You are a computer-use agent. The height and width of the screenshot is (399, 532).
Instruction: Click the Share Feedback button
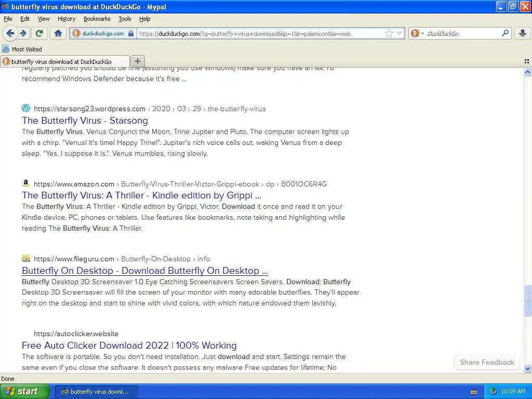(487, 362)
